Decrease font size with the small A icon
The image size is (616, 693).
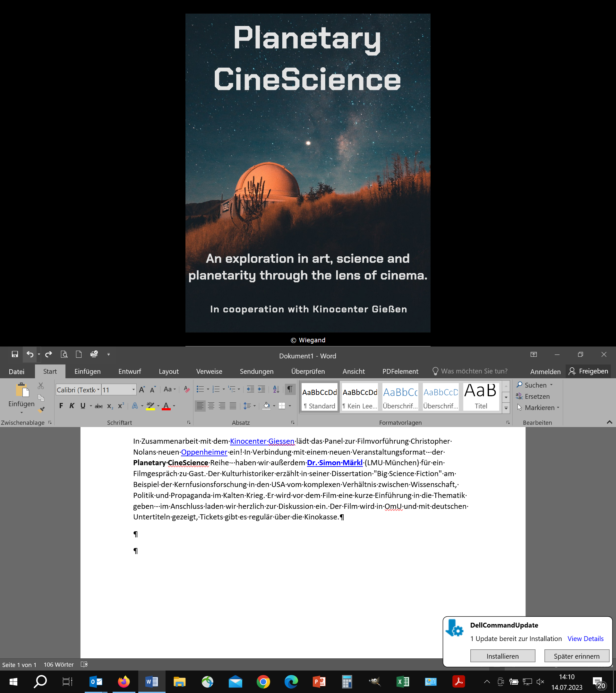tap(153, 389)
